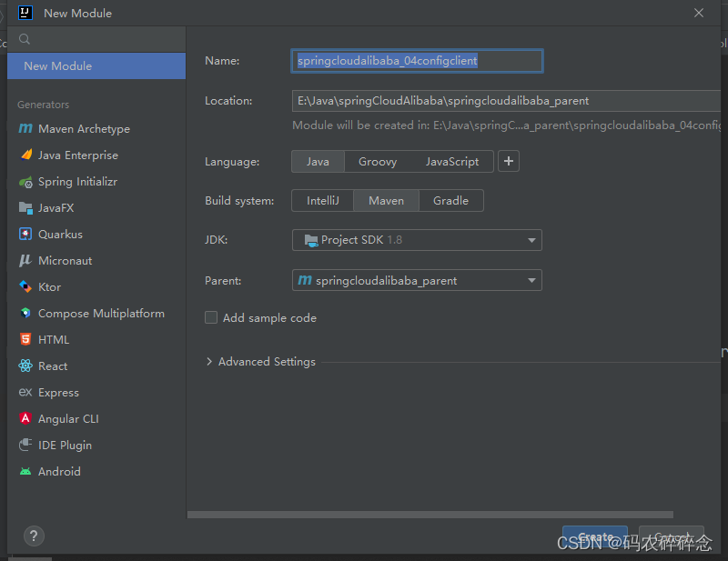Select Quarkus generator entry
The height and width of the screenshot is (561, 728).
(x=96, y=234)
